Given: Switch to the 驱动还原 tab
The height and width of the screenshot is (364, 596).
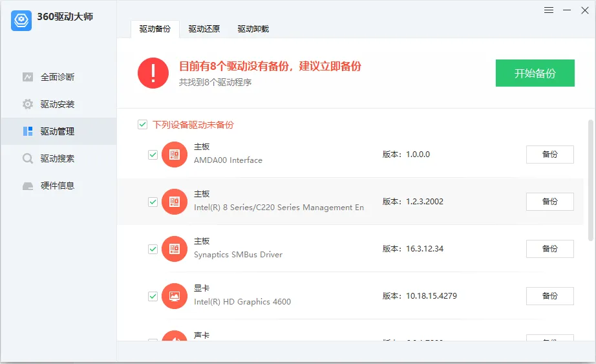Looking at the screenshot, I should pyautogui.click(x=204, y=29).
